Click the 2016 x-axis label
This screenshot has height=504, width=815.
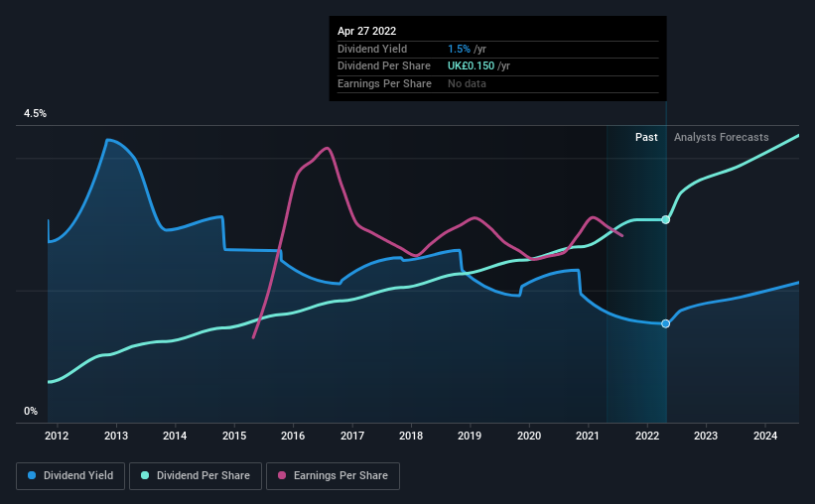[293, 436]
